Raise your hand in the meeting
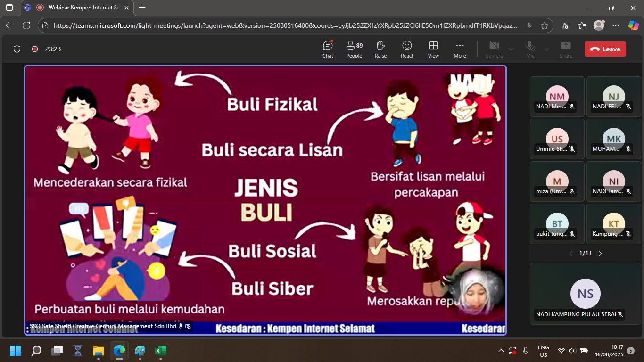 (x=380, y=49)
